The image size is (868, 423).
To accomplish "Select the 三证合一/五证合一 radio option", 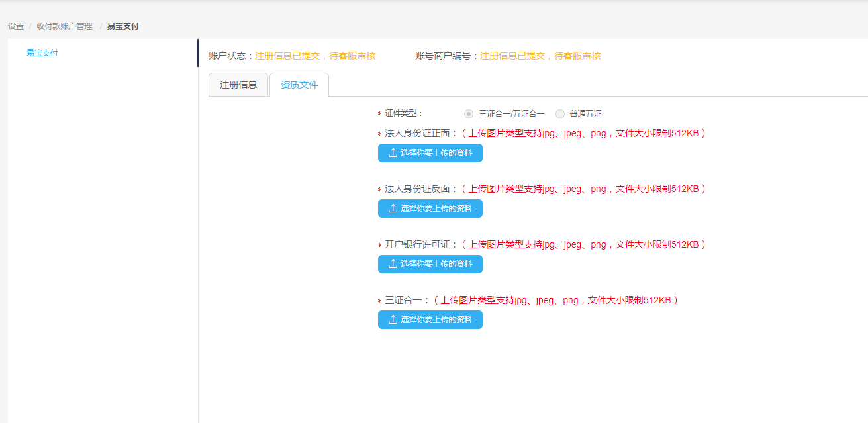I will 469,114.
